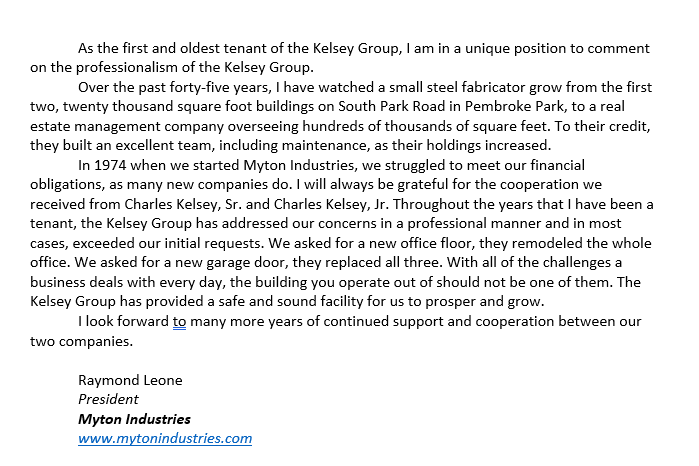Viewport: 699px width, 466px height.
Task: Click the words "excellent team"
Action: tap(164, 145)
